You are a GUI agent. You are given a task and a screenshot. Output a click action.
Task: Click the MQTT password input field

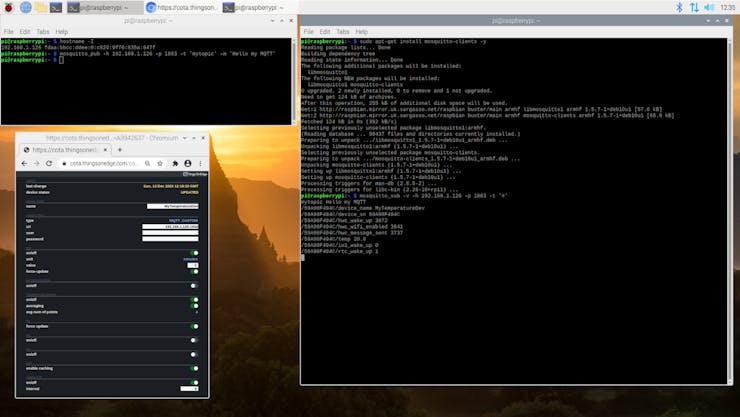click(170, 239)
